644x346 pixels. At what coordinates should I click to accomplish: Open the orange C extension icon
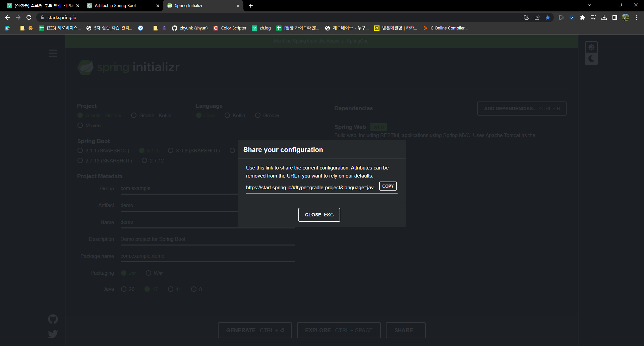561,17
